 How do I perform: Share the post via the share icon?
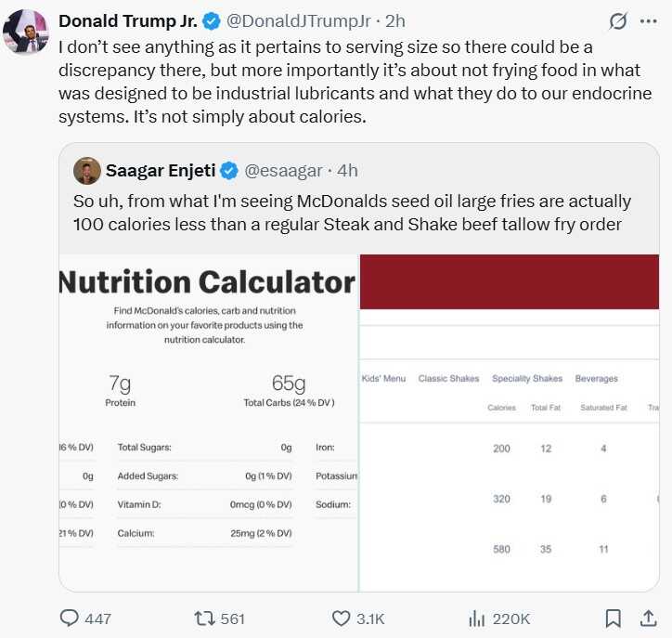[x=648, y=618]
